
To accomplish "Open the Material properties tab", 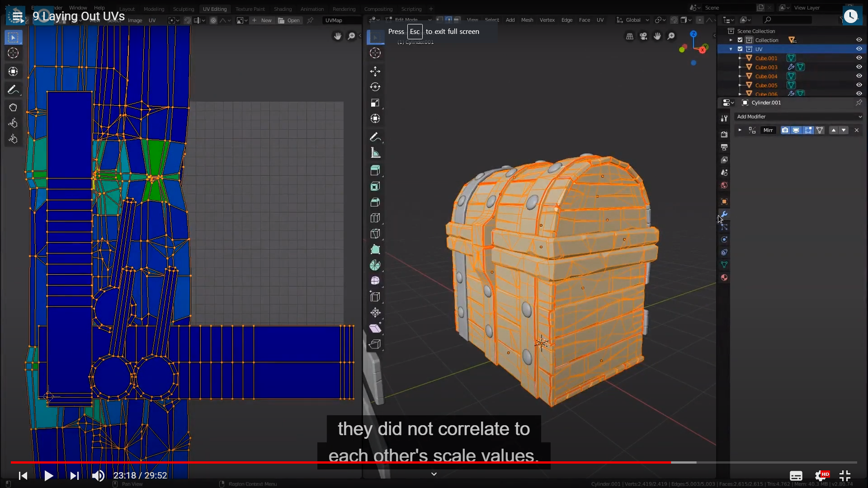I will (x=724, y=277).
